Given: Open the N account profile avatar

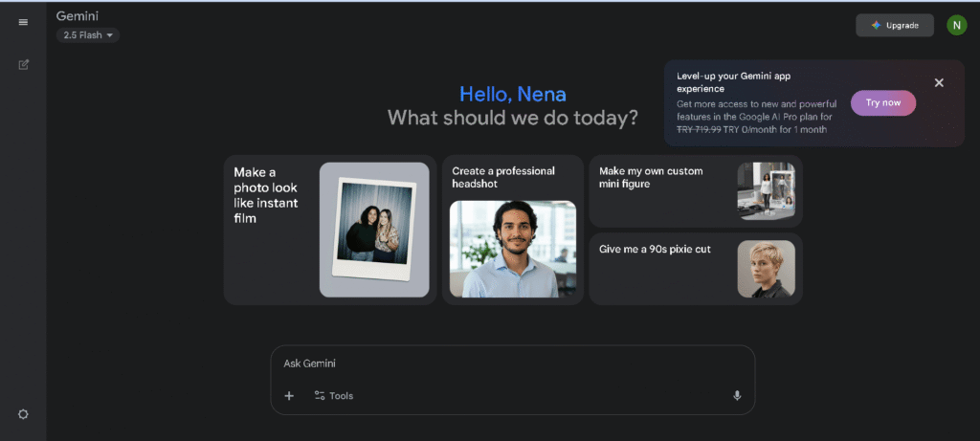Looking at the screenshot, I should (x=956, y=25).
